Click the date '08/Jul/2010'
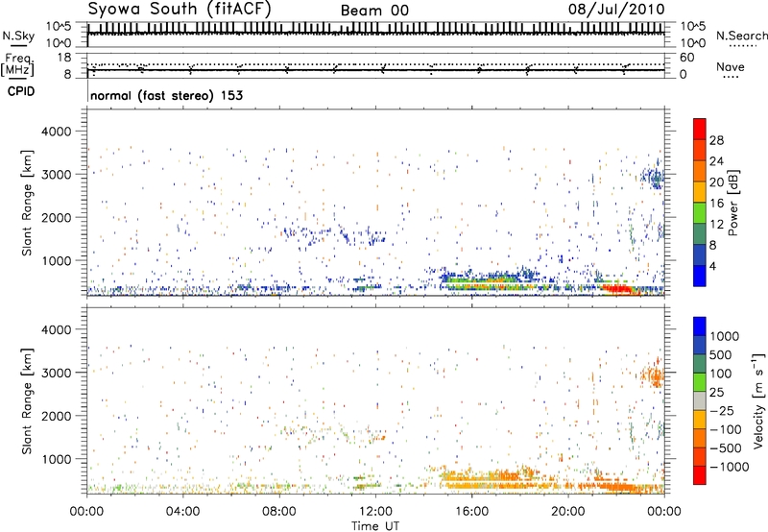Image resolution: width=768 pixels, height=532 pixels. (616, 9)
